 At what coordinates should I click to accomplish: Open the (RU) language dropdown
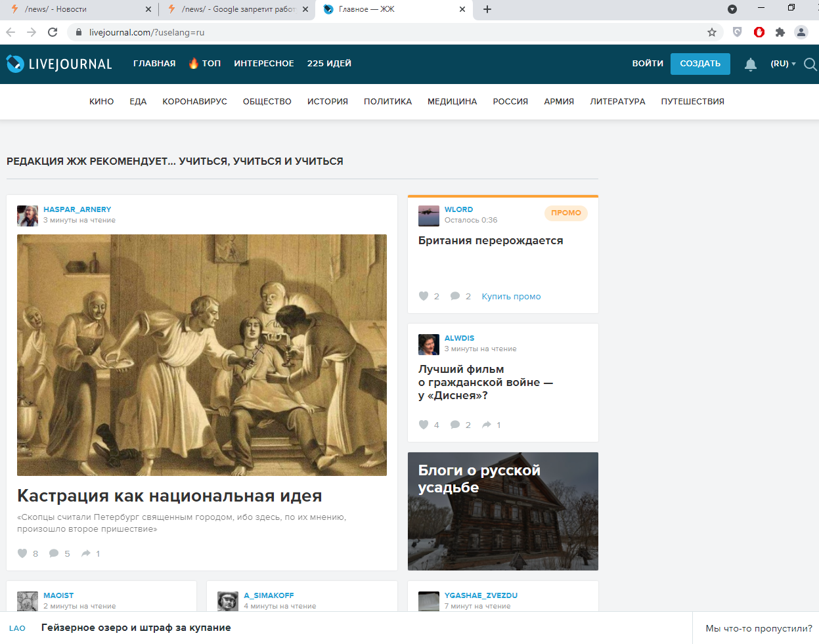coord(783,64)
